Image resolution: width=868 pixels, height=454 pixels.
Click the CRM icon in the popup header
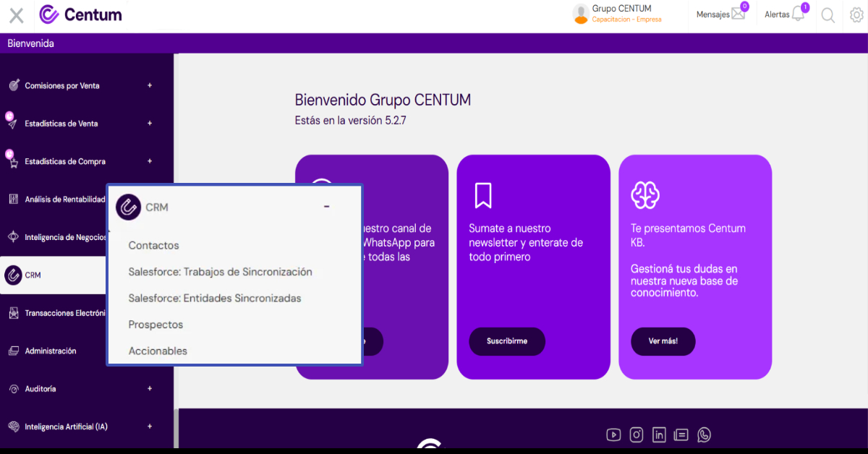128,207
